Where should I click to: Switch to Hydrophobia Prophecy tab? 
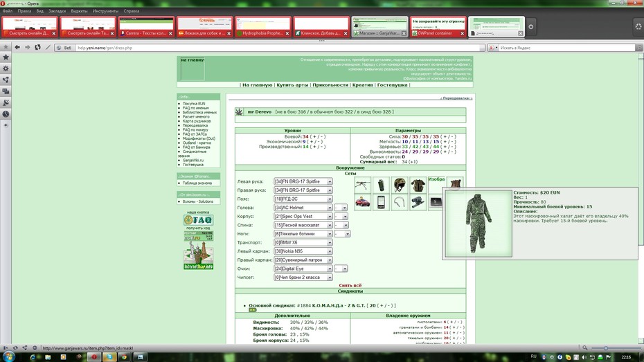(263, 27)
